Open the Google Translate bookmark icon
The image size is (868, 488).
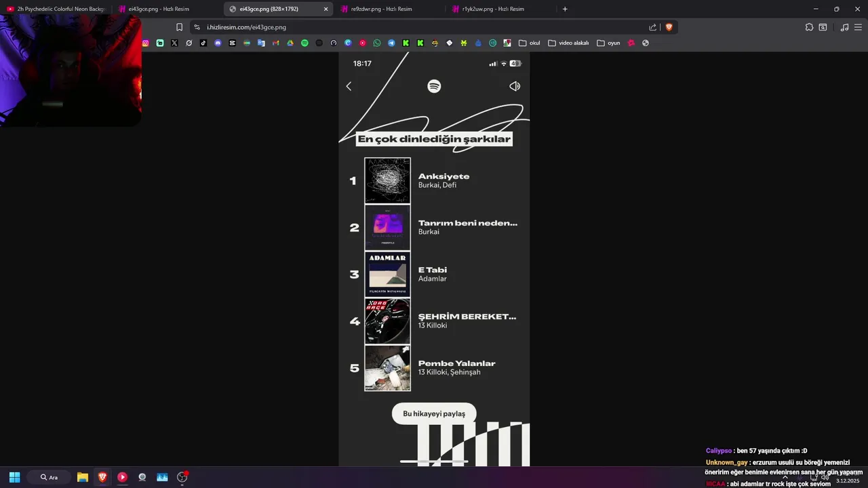(x=261, y=43)
